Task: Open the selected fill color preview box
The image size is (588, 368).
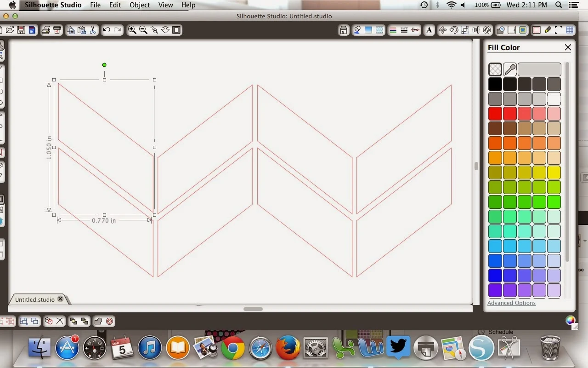Action: tap(539, 69)
